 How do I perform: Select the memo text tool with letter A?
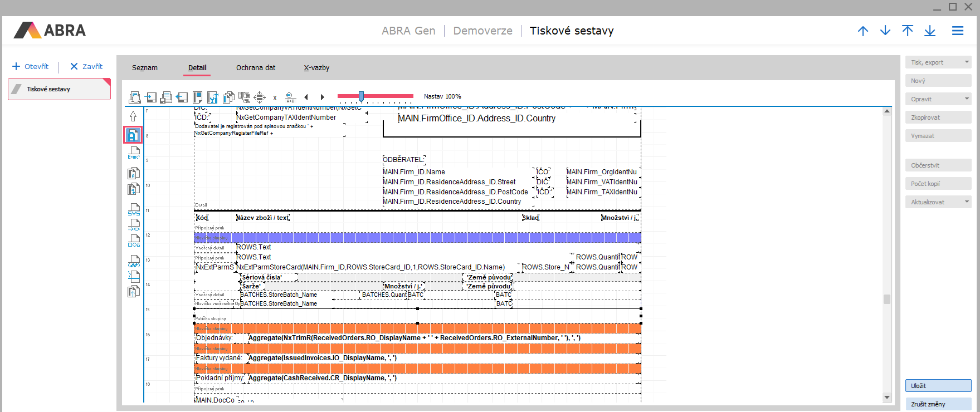click(x=134, y=173)
